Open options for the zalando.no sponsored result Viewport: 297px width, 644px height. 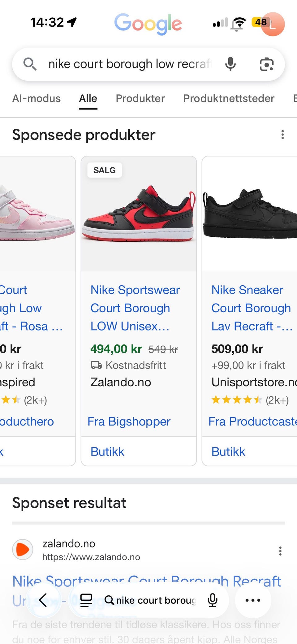coord(280,551)
